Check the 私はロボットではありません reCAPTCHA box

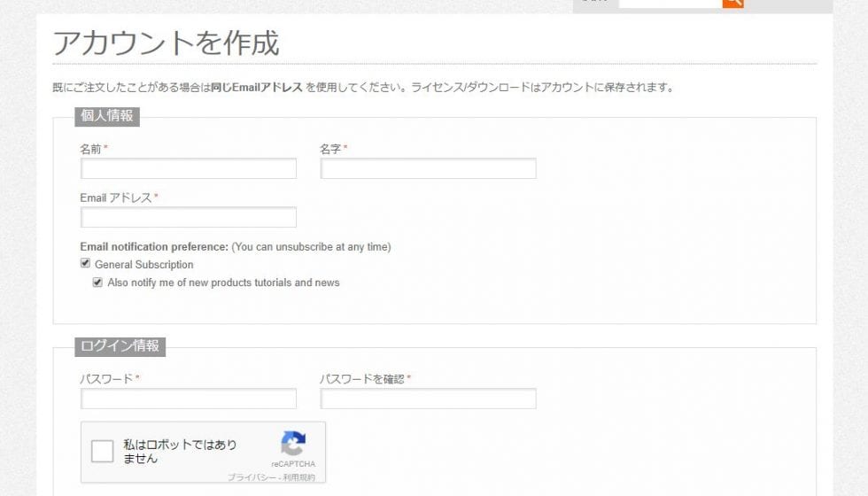point(103,451)
